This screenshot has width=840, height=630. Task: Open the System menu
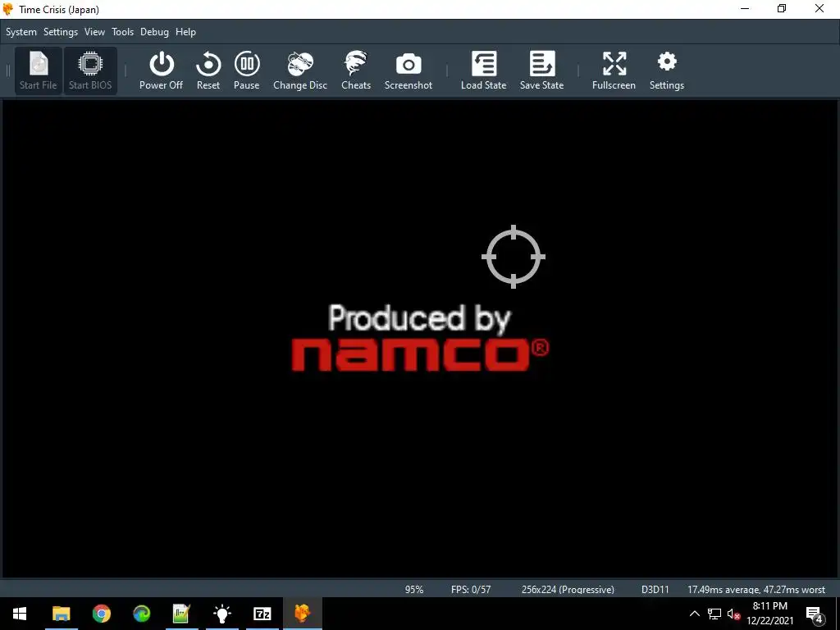point(21,32)
